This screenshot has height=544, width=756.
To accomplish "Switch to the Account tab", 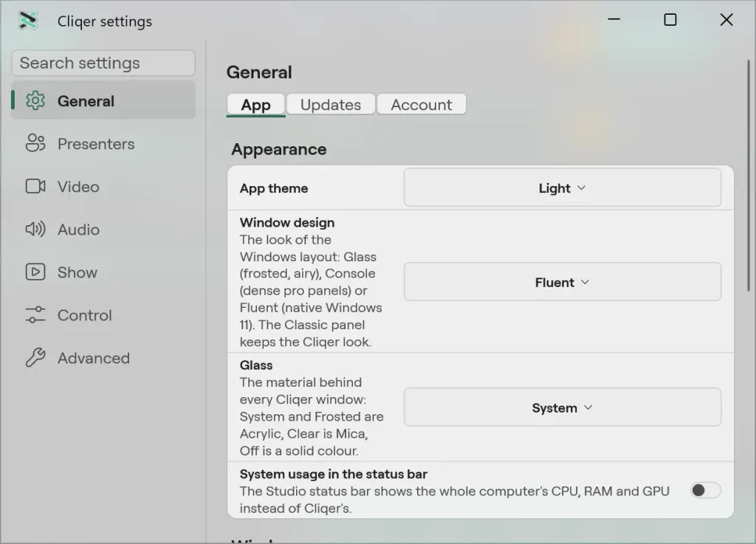I will click(422, 105).
